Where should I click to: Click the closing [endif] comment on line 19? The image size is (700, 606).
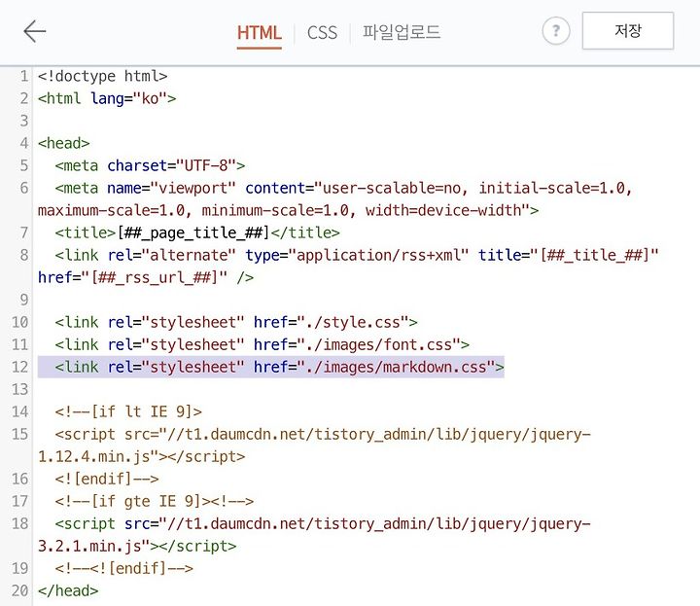pos(124,568)
